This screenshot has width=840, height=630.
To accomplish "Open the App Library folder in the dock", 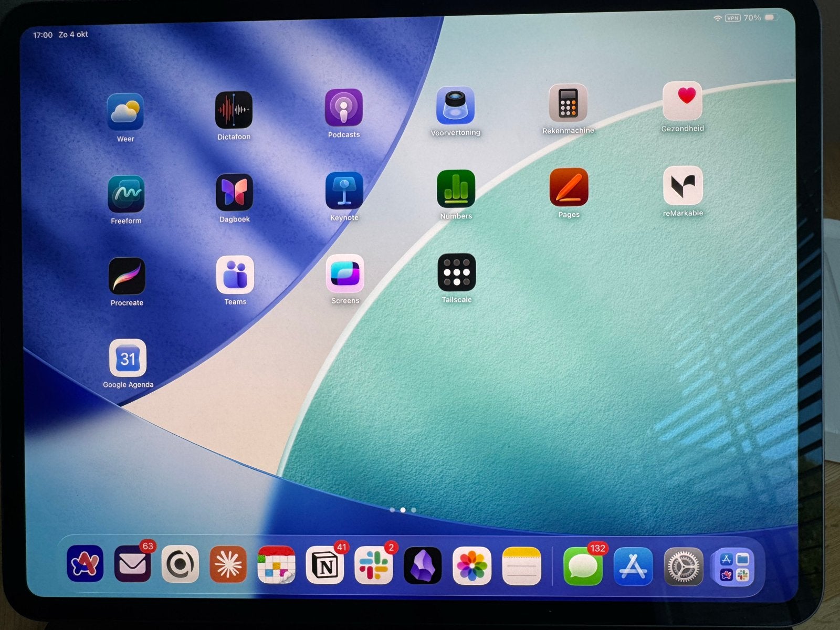I will pyautogui.click(x=734, y=567).
